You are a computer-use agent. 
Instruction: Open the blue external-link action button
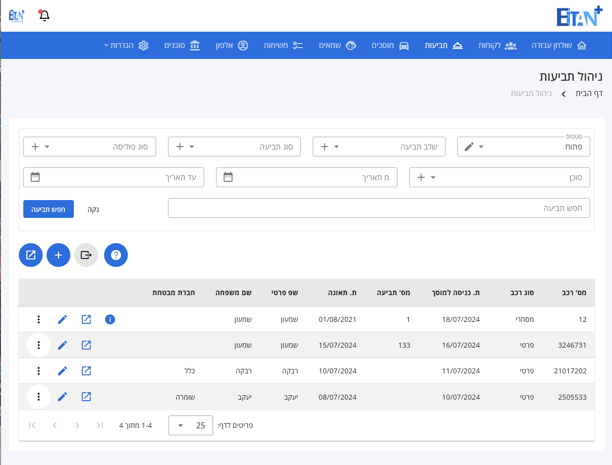click(x=30, y=255)
